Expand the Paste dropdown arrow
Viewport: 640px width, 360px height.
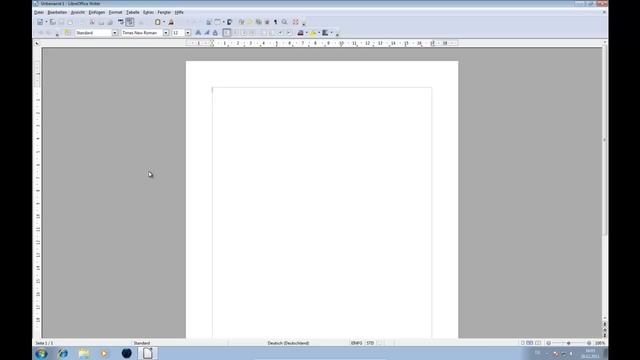pyautogui.click(x=164, y=22)
